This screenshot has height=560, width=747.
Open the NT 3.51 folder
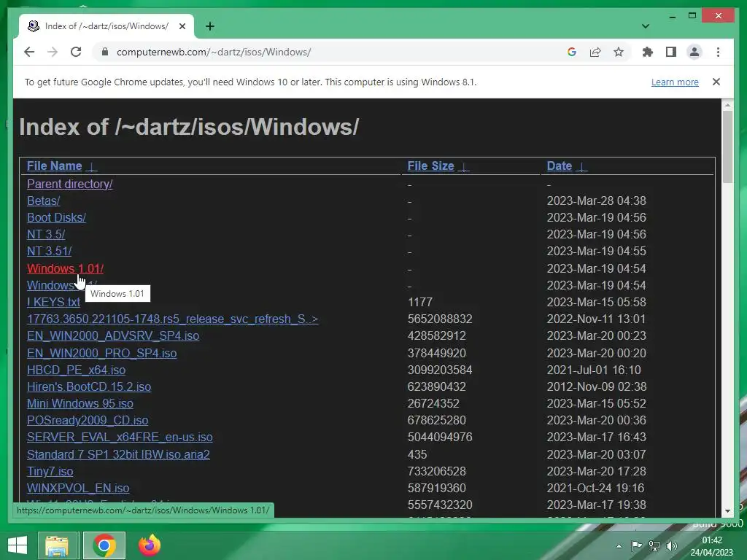coord(49,251)
